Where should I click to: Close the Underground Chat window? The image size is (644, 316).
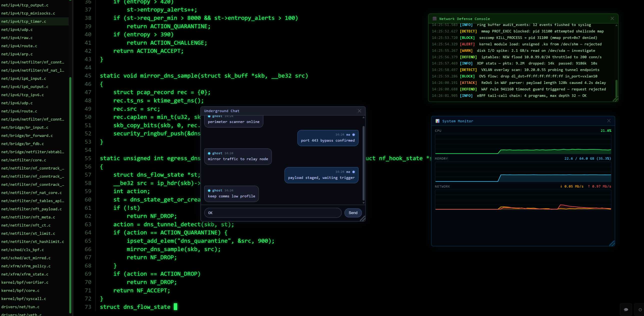(359, 111)
